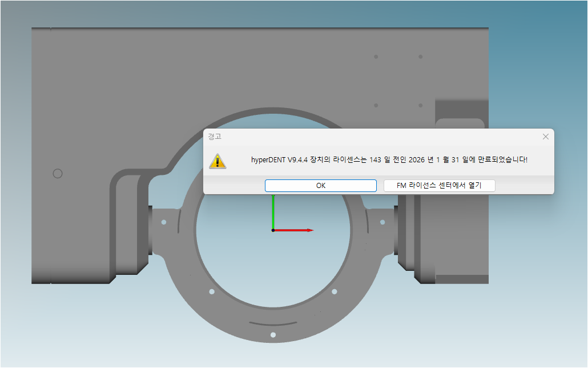Click the bottom center hole on the ring holder
Viewport: 588px width, 368px height.
coord(273,334)
